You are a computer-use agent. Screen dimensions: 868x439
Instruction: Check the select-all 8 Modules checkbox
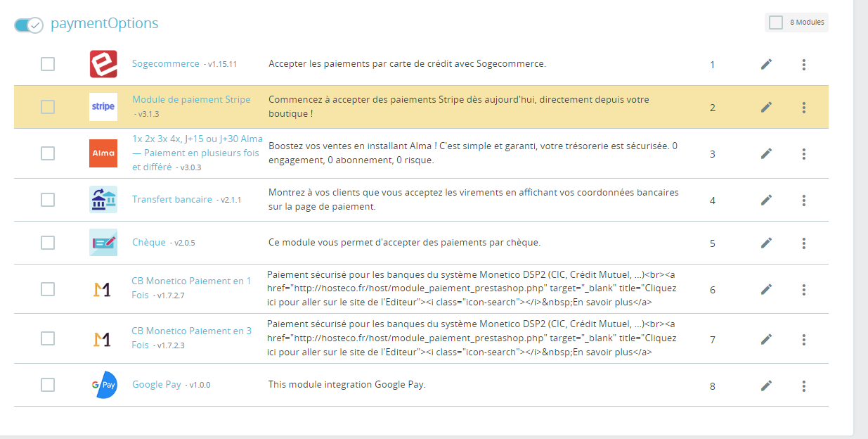[776, 23]
